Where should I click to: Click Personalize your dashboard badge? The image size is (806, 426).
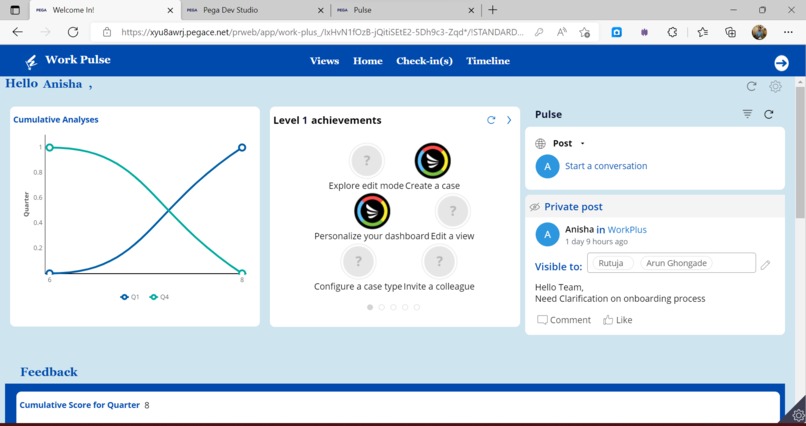372,211
